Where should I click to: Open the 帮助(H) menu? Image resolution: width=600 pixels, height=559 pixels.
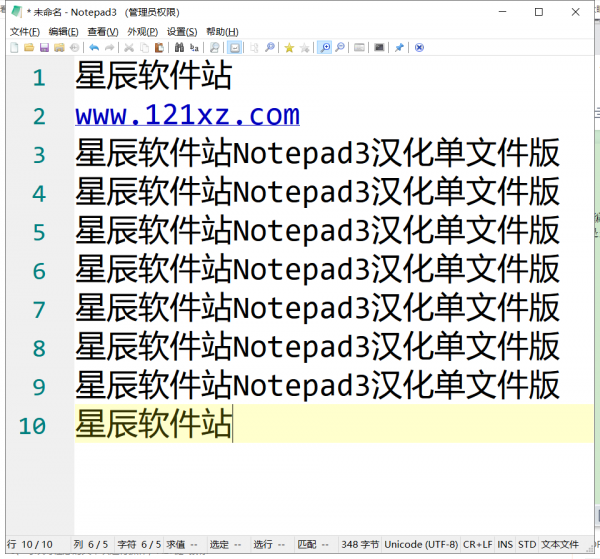pyautogui.click(x=222, y=32)
